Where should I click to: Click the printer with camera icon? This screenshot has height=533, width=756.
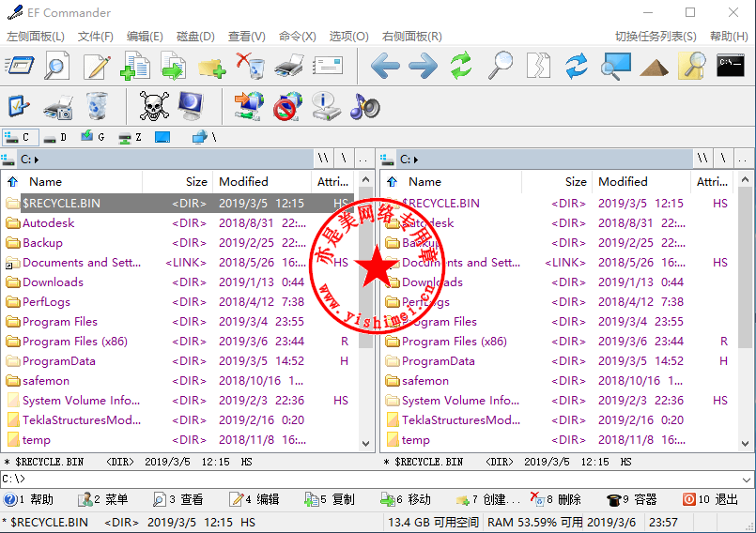[58, 107]
